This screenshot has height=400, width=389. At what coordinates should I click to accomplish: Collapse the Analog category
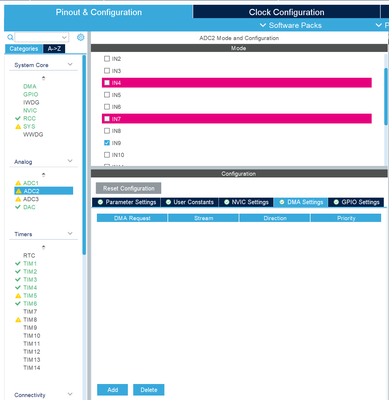tap(70, 161)
